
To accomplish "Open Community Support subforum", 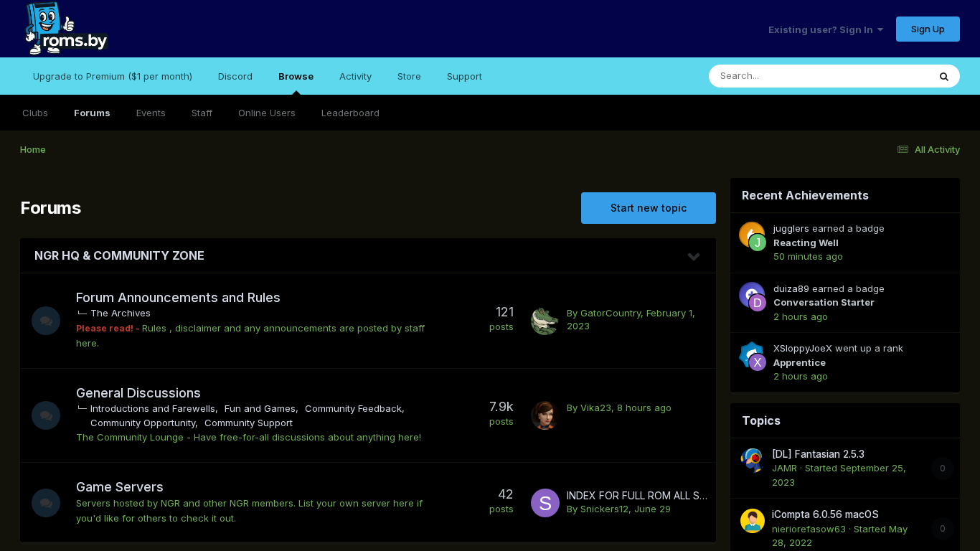I will 248,423.
